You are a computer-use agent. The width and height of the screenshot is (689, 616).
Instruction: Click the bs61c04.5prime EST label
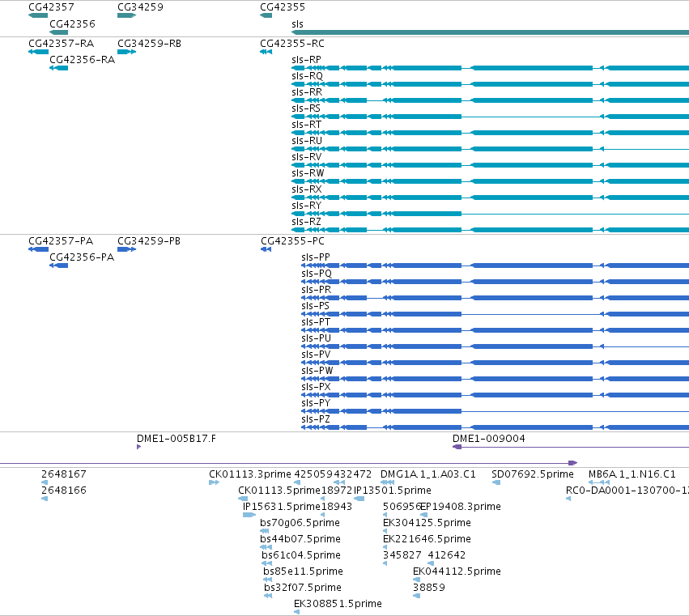pyautogui.click(x=301, y=556)
